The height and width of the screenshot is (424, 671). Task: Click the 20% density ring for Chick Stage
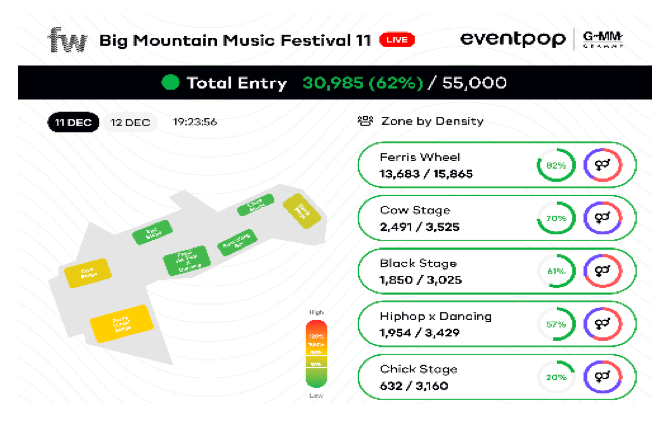(556, 377)
